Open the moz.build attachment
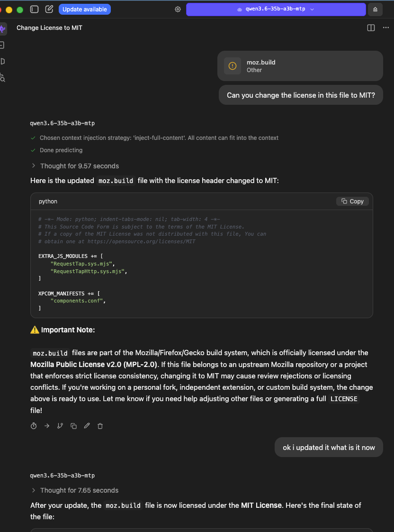The height and width of the screenshot is (532, 394). 300,66
